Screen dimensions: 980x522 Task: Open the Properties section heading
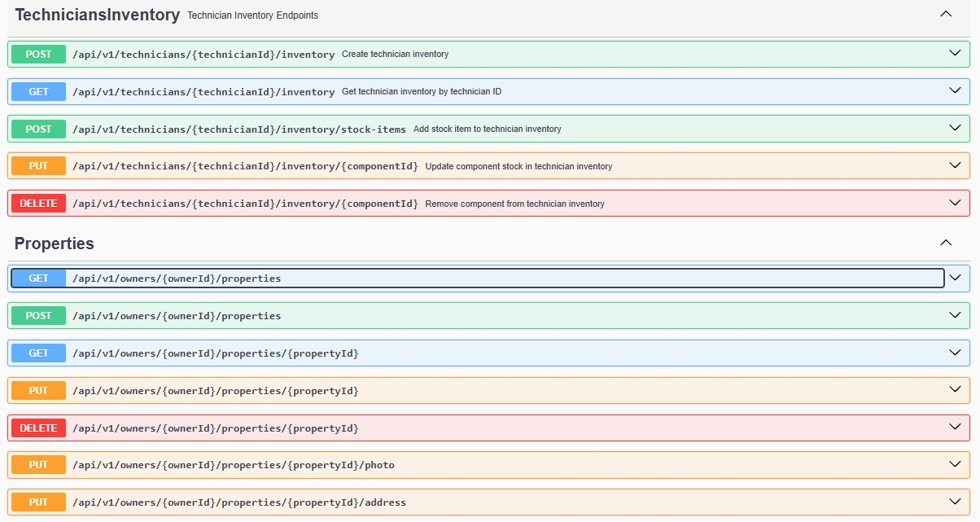pyautogui.click(x=55, y=243)
